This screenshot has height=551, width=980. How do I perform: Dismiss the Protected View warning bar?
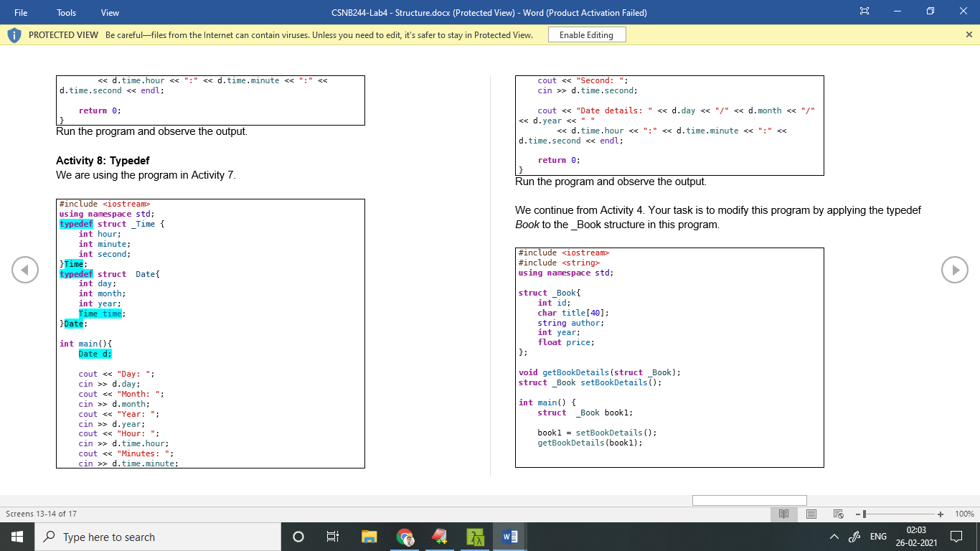pos(969,34)
